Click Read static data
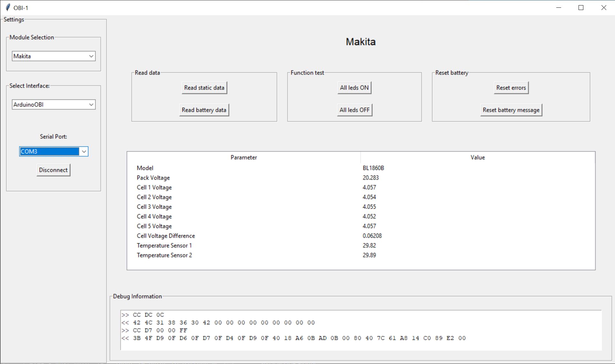This screenshot has width=615, height=364. 204,87
